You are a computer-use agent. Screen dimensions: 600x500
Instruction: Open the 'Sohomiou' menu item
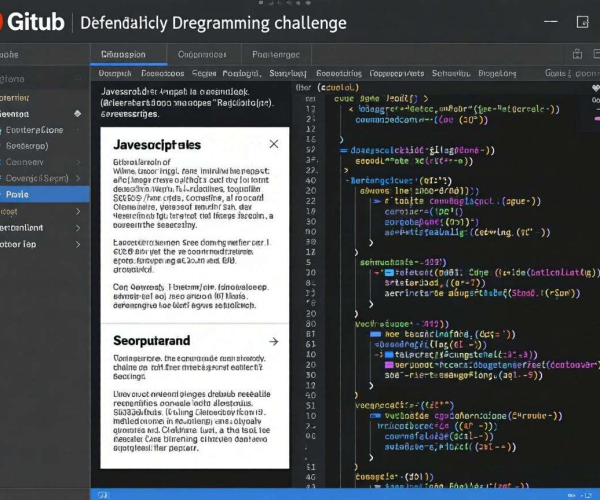[x=451, y=73]
